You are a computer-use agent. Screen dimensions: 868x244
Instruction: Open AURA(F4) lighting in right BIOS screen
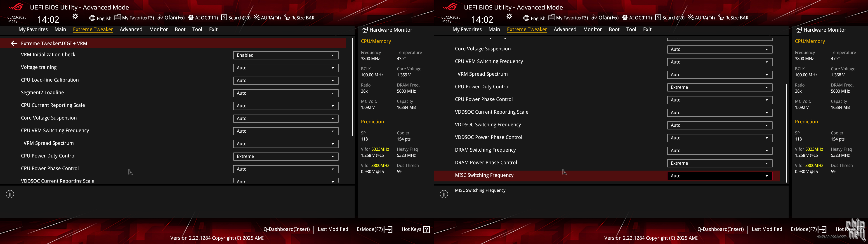[701, 18]
